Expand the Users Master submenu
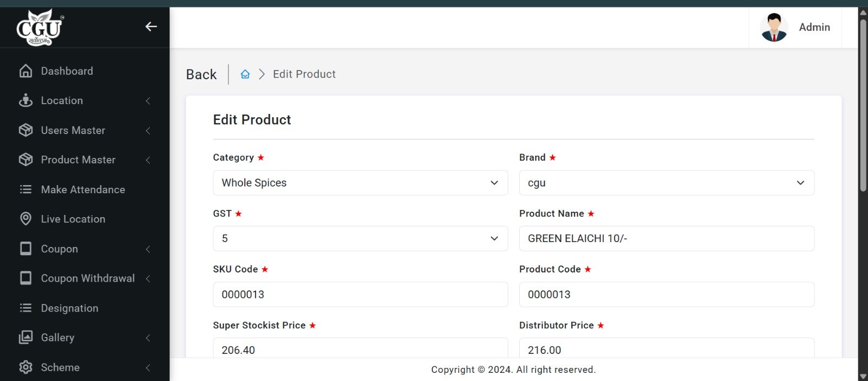This screenshot has height=381, width=868. [x=73, y=130]
